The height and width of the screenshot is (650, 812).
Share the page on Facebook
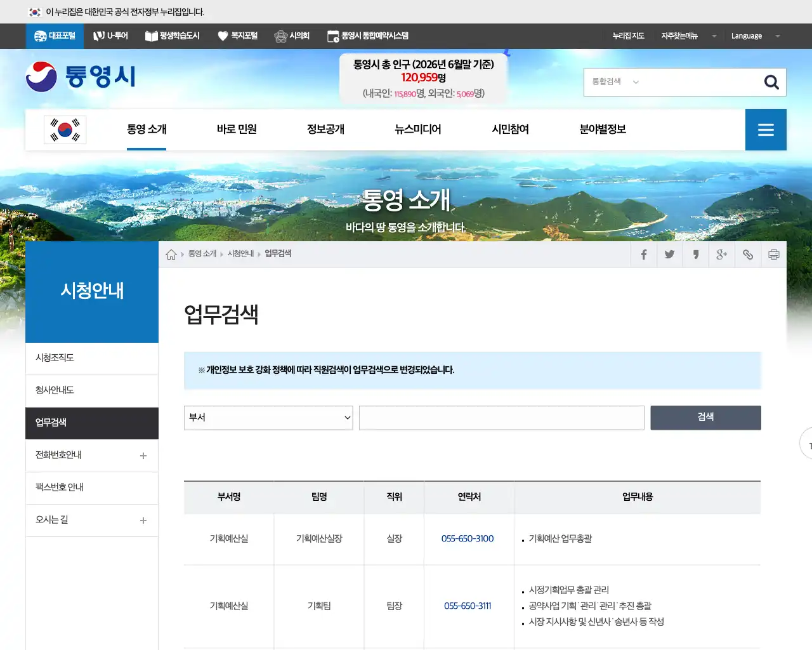pyautogui.click(x=644, y=255)
